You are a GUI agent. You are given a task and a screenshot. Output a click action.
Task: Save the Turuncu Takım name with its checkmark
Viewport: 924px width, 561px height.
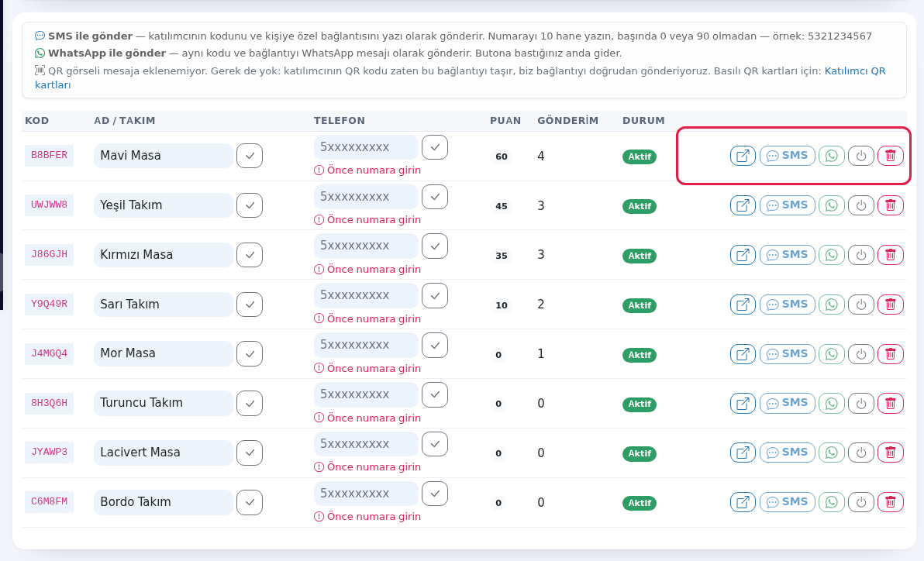tap(250, 404)
